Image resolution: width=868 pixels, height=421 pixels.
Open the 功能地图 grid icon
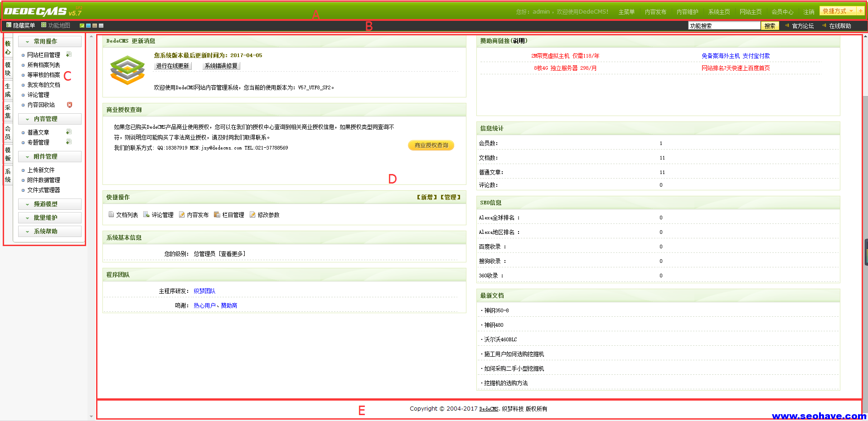[x=44, y=25]
